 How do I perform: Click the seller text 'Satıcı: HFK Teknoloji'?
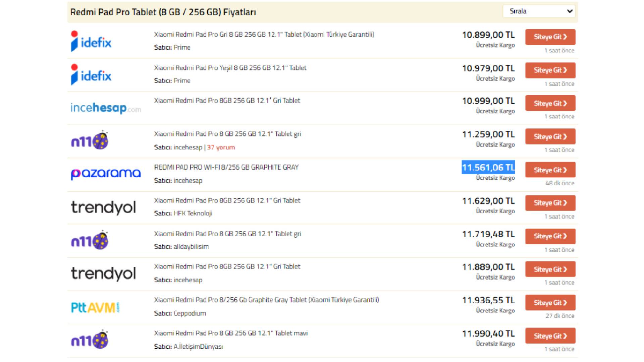[x=183, y=213]
